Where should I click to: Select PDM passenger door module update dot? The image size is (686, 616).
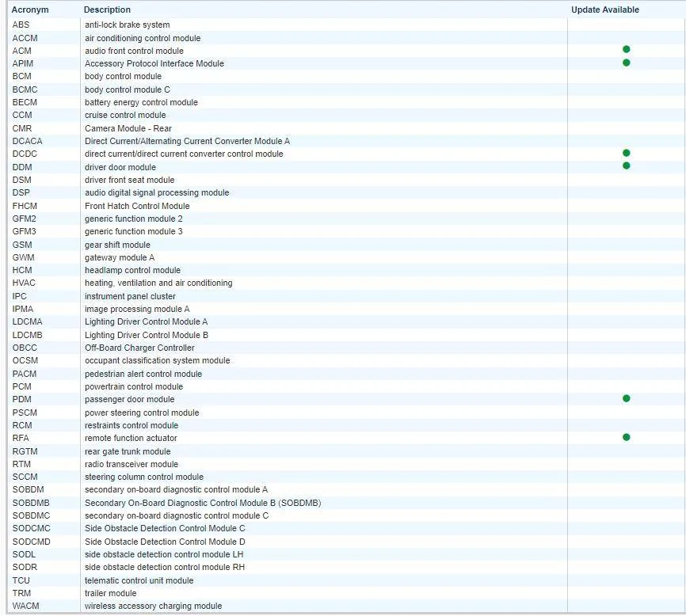[626, 398]
